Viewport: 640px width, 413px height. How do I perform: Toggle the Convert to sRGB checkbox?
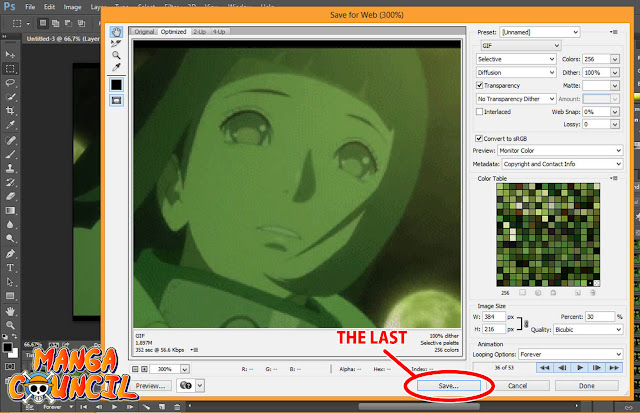pos(479,138)
